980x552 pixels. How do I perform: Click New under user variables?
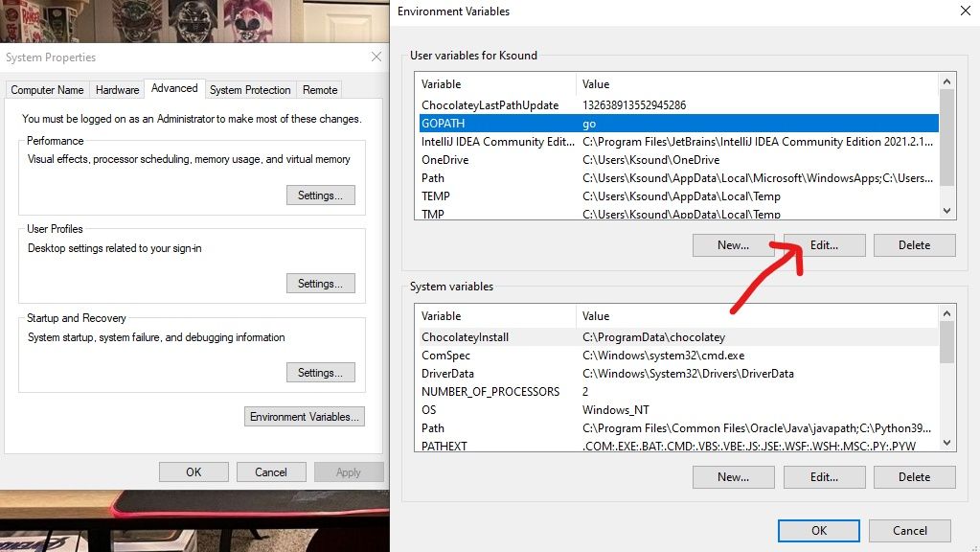(733, 245)
